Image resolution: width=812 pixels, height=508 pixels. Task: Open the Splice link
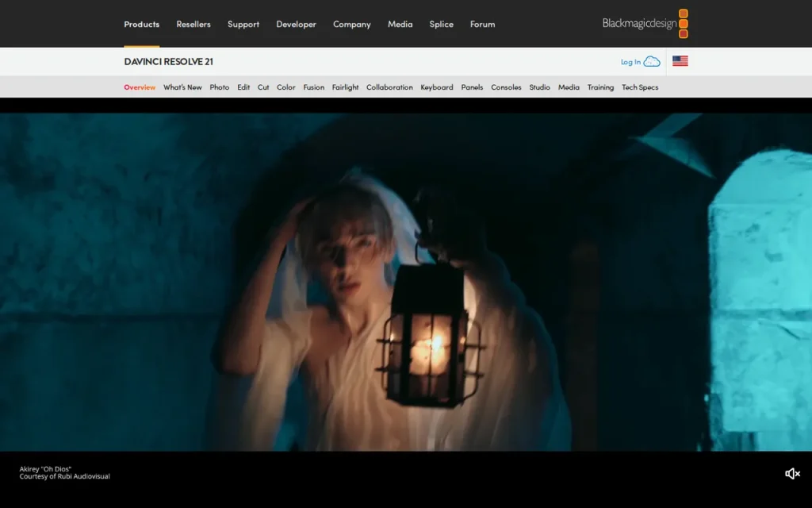coord(441,25)
